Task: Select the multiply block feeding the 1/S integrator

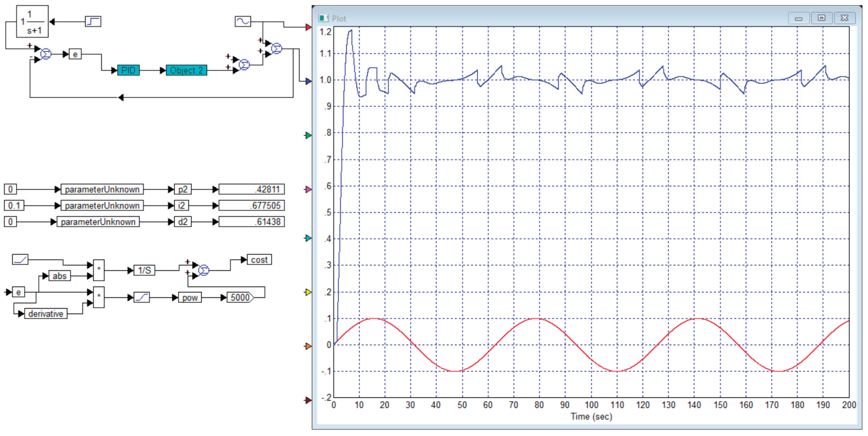Action: [x=99, y=270]
